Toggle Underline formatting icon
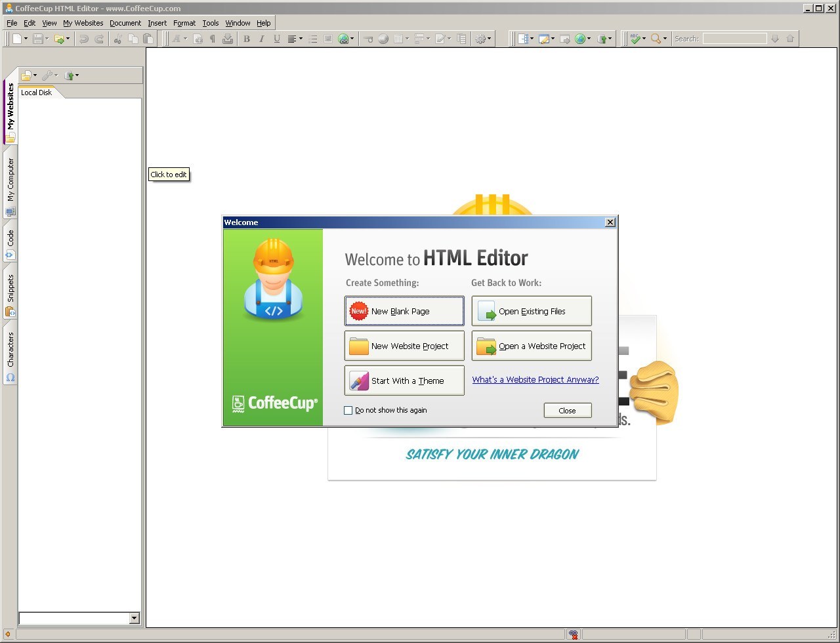The height and width of the screenshot is (643, 840). tap(277, 39)
